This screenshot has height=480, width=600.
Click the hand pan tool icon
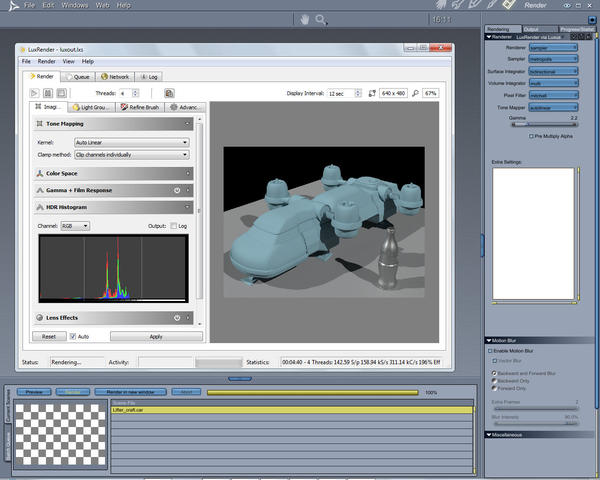tap(305, 19)
